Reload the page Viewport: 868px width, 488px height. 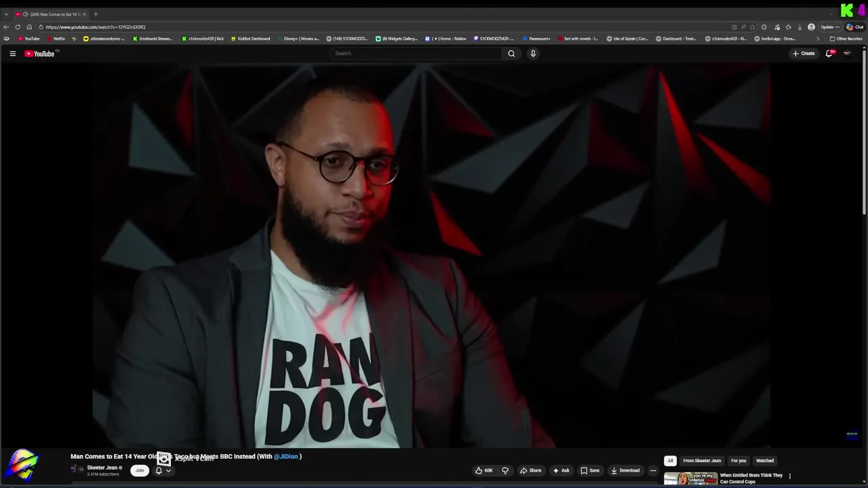click(x=18, y=27)
